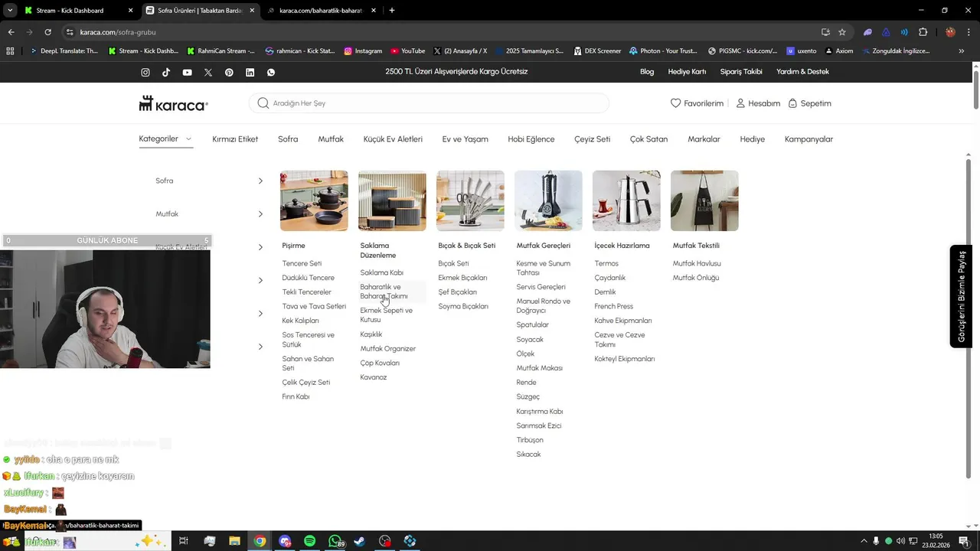Open Favorilerim heart icon
Viewport: 980px width, 551px height.
(x=675, y=103)
